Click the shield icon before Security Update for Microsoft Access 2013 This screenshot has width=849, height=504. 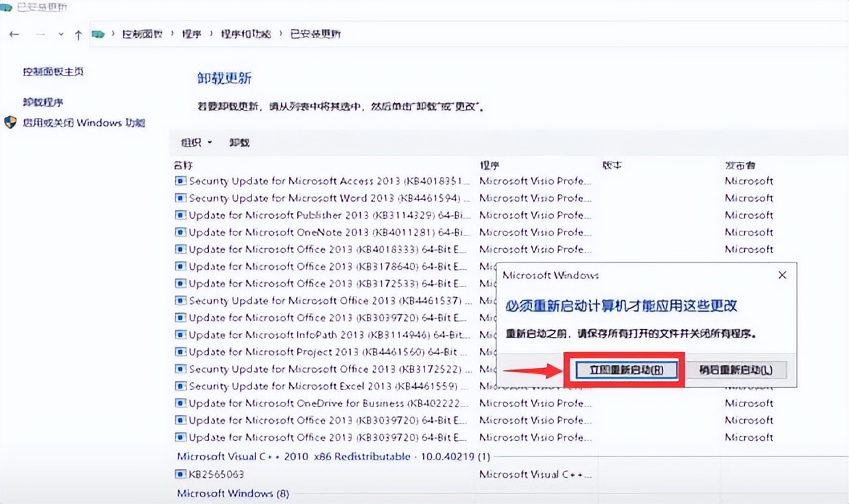point(180,180)
